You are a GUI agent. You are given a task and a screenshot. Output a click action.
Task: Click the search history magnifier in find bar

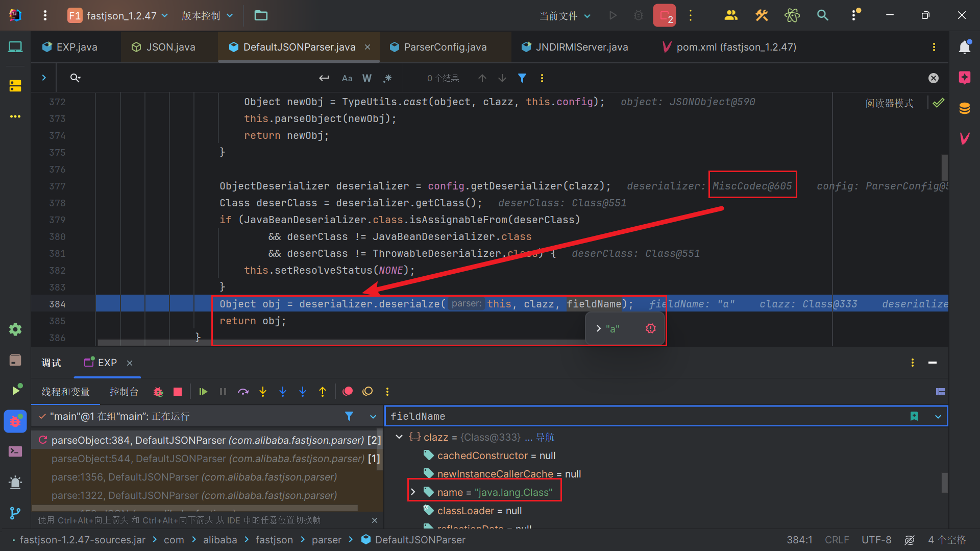click(76, 78)
